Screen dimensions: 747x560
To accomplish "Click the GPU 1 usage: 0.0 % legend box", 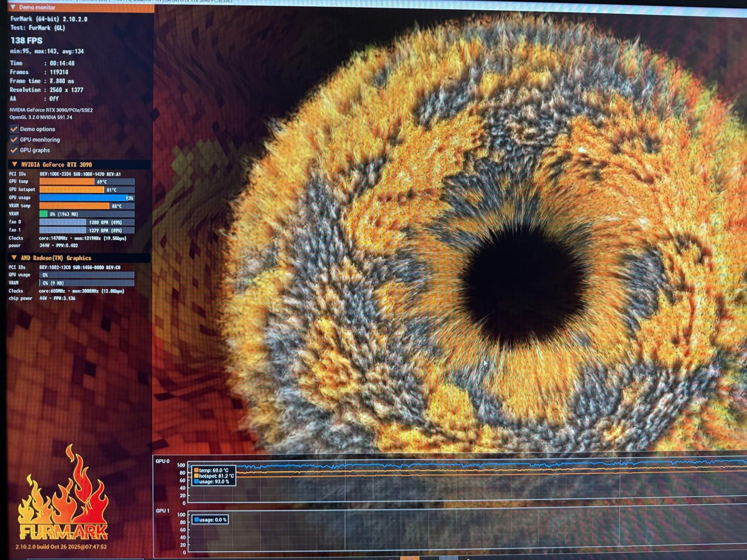I will coord(210,520).
